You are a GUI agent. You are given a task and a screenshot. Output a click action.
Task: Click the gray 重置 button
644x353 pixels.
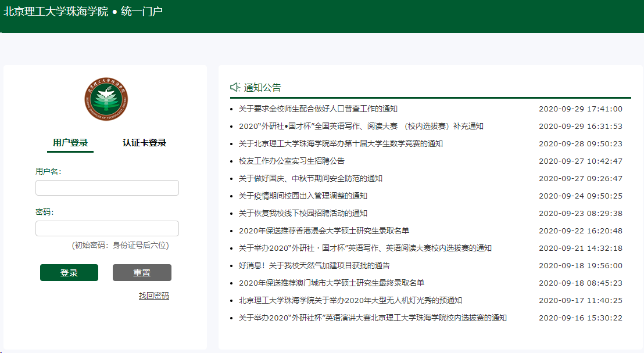coord(142,272)
